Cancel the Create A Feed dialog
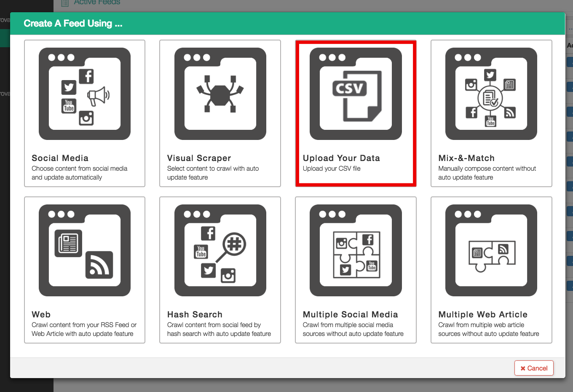Screen dimensions: 573x392 (533, 368)
